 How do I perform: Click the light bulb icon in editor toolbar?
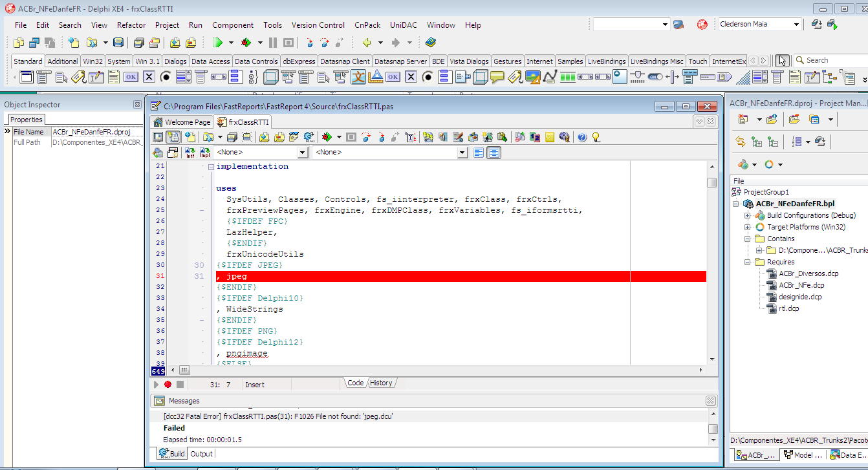tap(596, 137)
